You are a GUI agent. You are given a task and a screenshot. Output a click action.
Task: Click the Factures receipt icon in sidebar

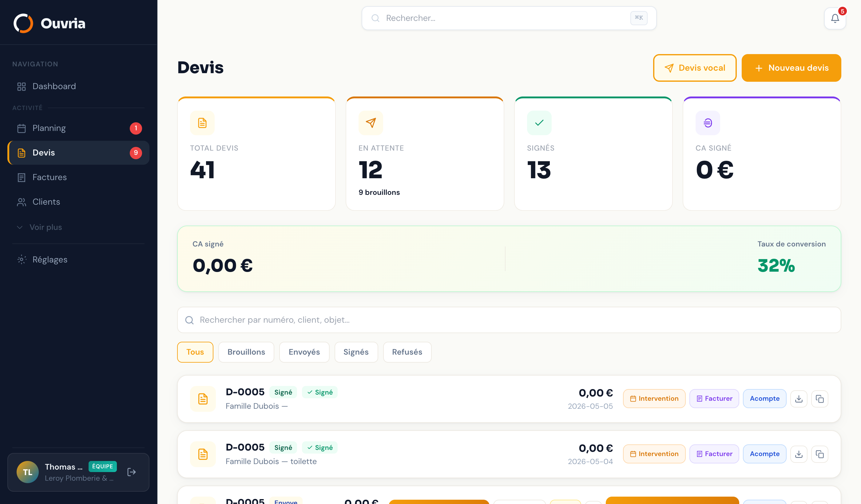point(22,177)
